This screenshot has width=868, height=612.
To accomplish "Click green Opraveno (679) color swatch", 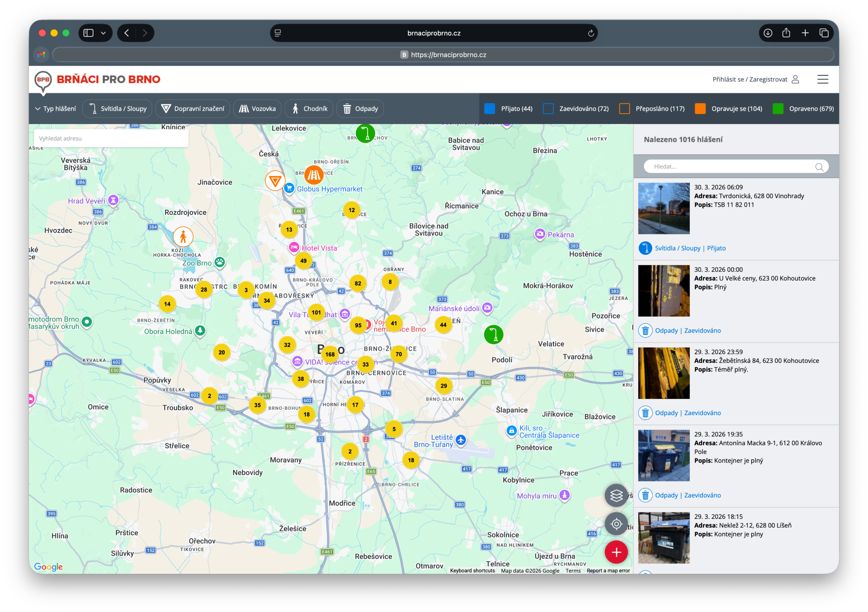I will click(x=778, y=109).
